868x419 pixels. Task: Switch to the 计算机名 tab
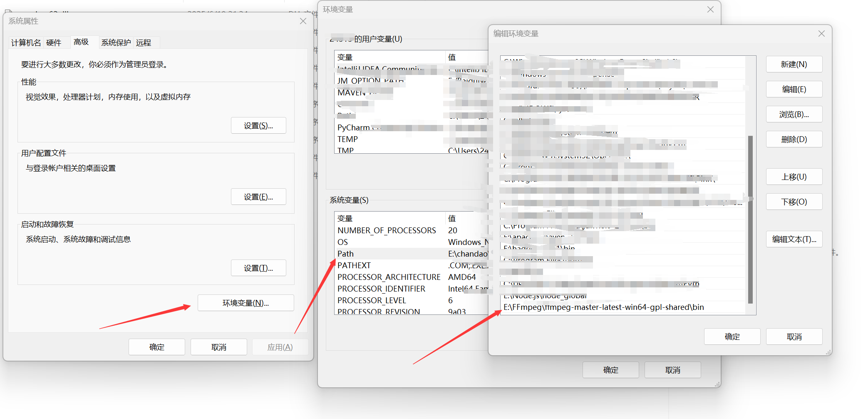click(x=25, y=42)
